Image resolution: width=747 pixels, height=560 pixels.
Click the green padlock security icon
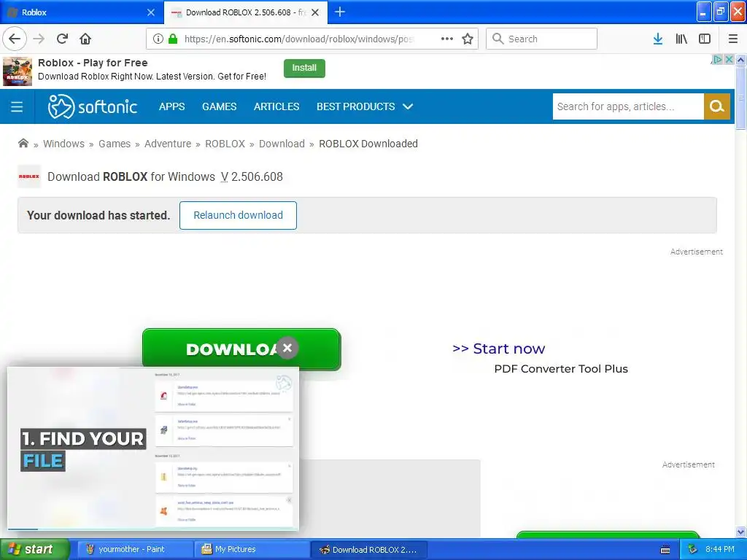[172, 39]
